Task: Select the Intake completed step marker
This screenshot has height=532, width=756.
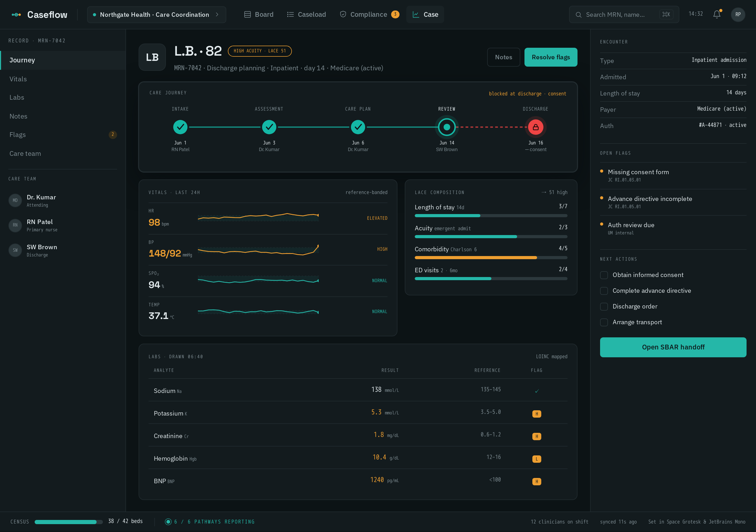Action: [180, 127]
